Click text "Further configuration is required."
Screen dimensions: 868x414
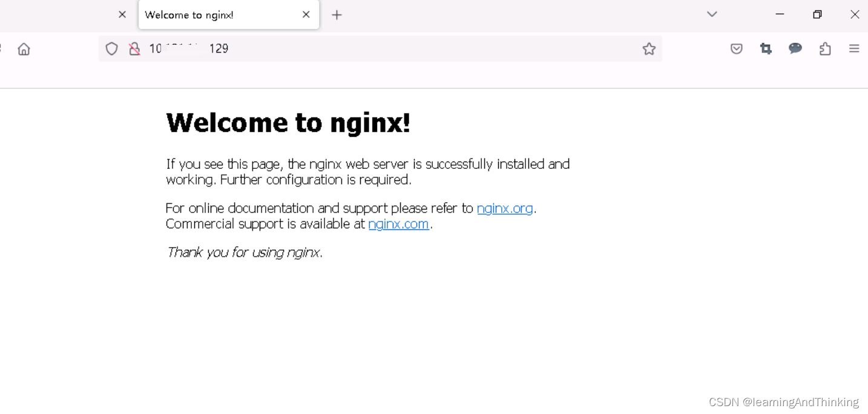coord(316,180)
